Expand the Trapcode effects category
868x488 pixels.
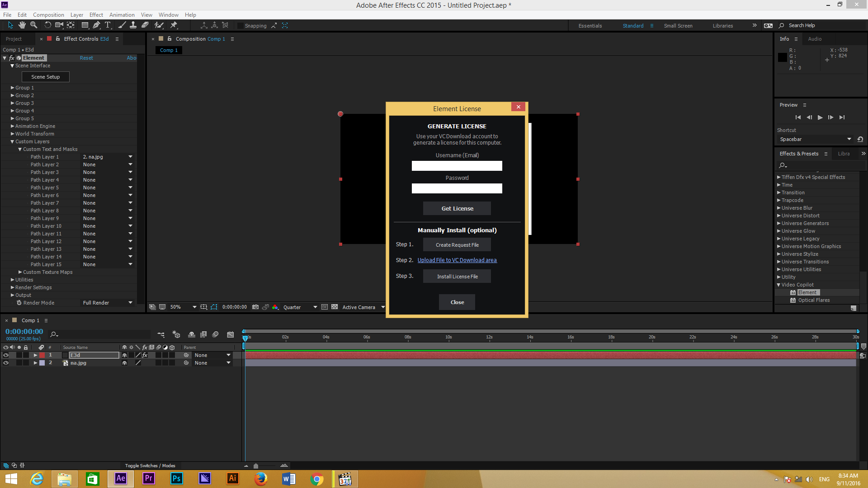(778, 200)
